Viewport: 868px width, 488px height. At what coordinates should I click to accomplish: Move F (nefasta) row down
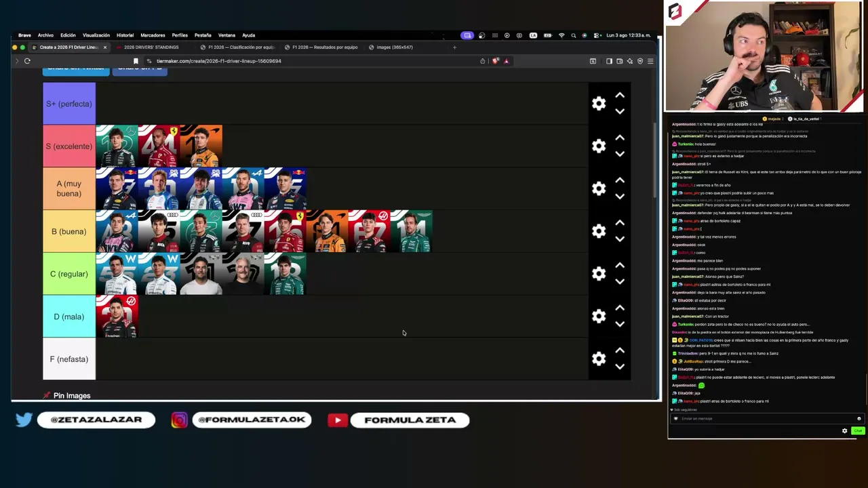[x=620, y=367]
